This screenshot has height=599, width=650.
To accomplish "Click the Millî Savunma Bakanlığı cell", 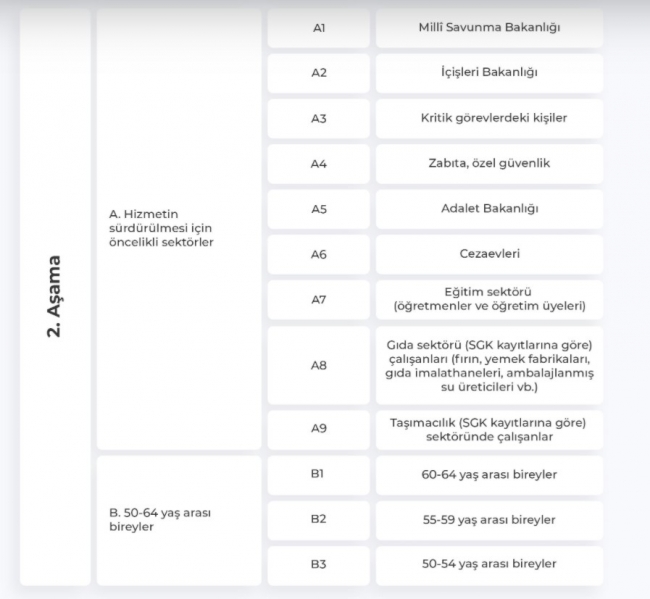I will point(489,28).
